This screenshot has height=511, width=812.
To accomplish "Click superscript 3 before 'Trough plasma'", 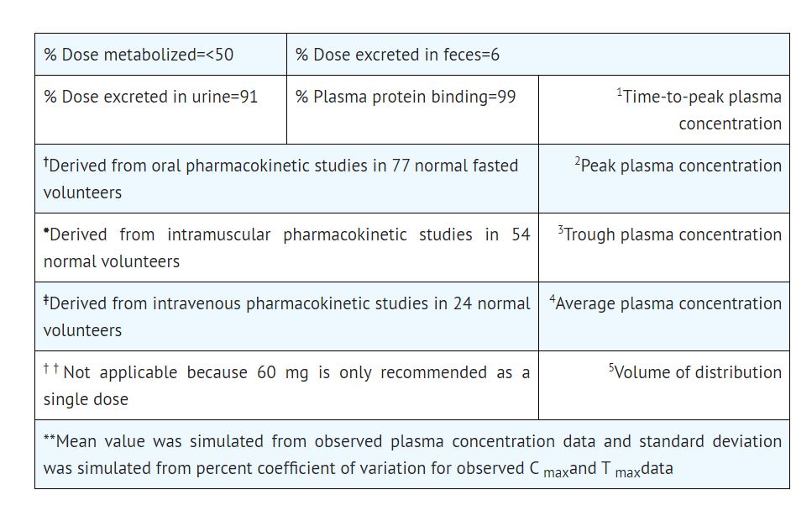I will (560, 229).
